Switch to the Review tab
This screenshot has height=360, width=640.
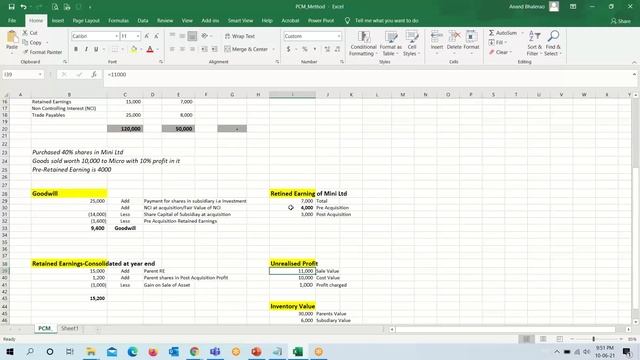[165, 20]
